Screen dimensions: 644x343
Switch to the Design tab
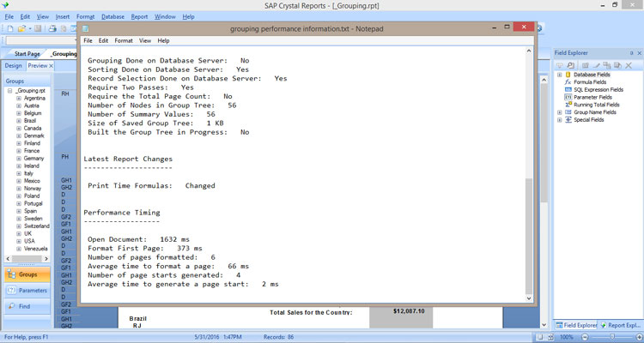[x=13, y=66]
